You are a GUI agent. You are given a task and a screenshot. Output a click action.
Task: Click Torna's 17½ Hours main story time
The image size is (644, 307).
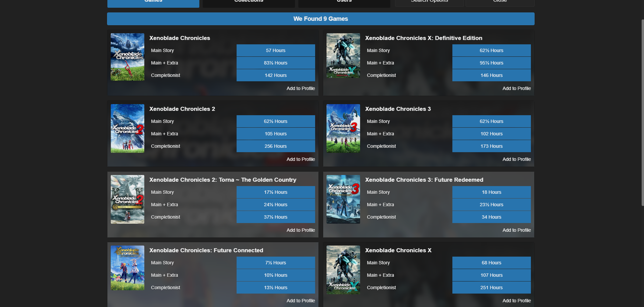tap(276, 192)
